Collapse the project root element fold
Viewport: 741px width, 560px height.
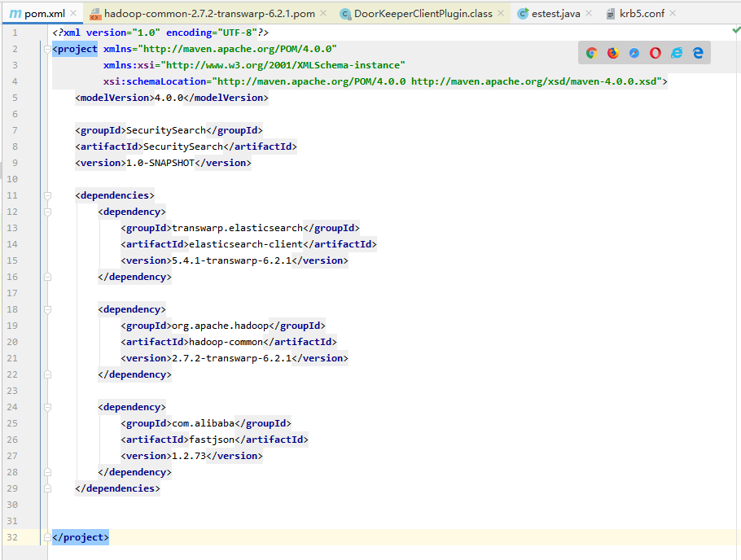47,49
